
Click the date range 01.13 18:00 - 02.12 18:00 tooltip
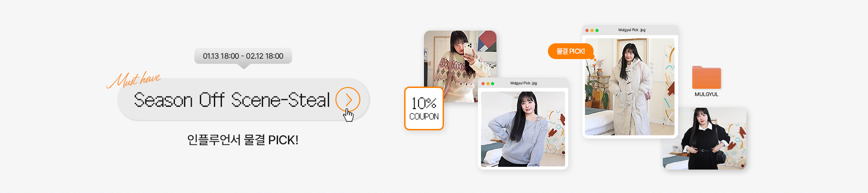click(243, 56)
